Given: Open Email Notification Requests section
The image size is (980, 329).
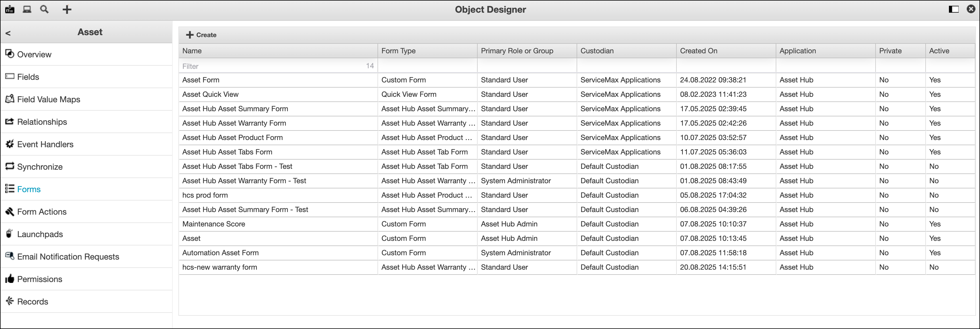Looking at the screenshot, I should tap(86, 257).
